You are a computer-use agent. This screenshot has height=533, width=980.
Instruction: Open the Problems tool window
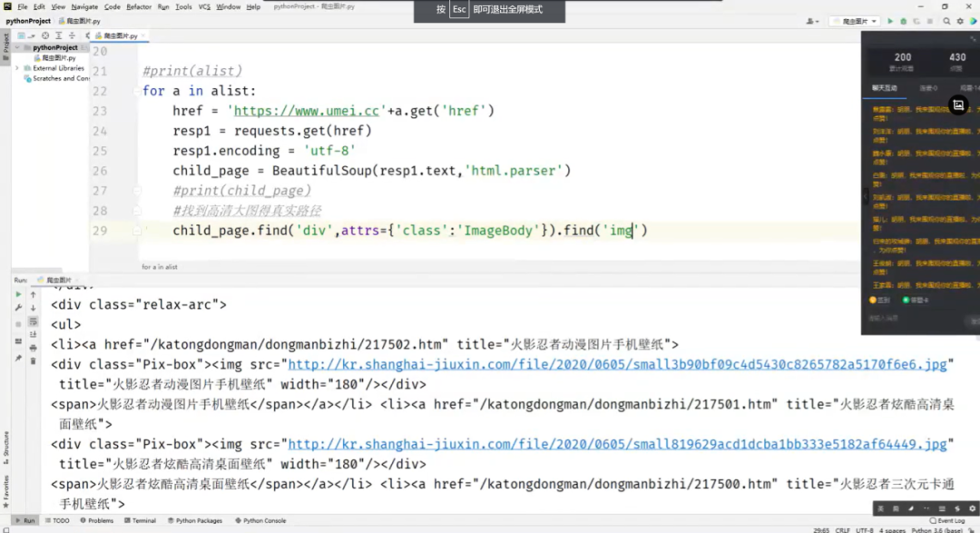click(97, 520)
